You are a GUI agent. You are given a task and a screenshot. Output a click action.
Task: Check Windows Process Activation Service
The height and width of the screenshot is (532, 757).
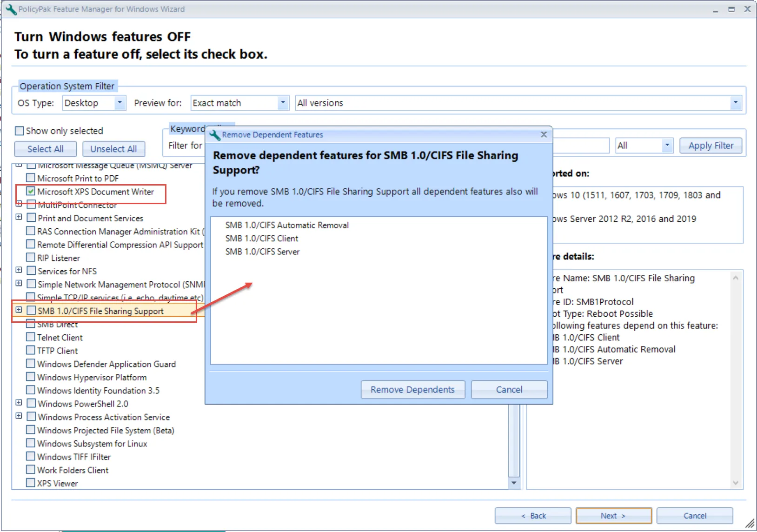(31, 416)
